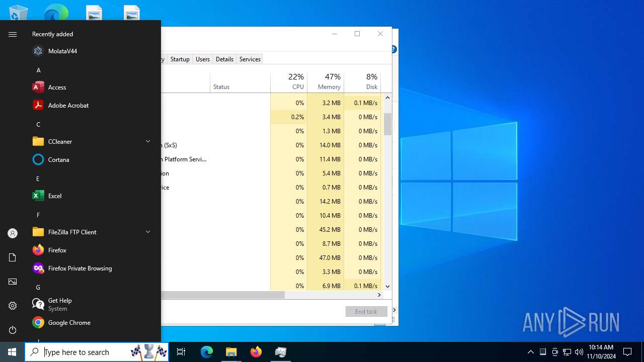644x362 pixels.
Task: Jump to letter A section header
Action: click(x=38, y=70)
